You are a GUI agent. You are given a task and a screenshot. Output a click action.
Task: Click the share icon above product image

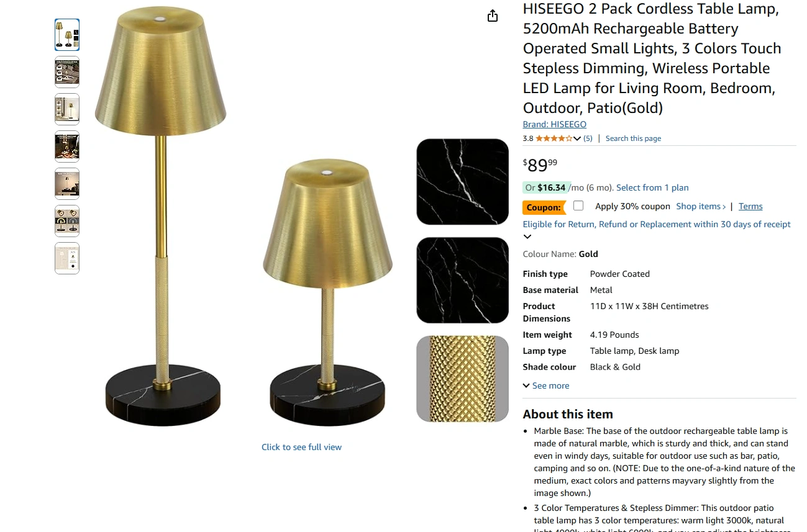click(x=493, y=16)
